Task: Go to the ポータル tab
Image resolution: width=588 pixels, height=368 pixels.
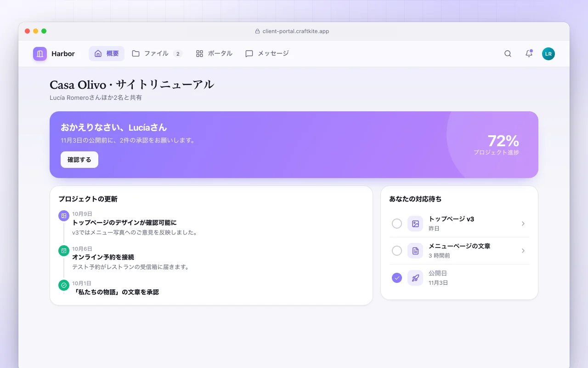Action: click(x=214, y=54)
